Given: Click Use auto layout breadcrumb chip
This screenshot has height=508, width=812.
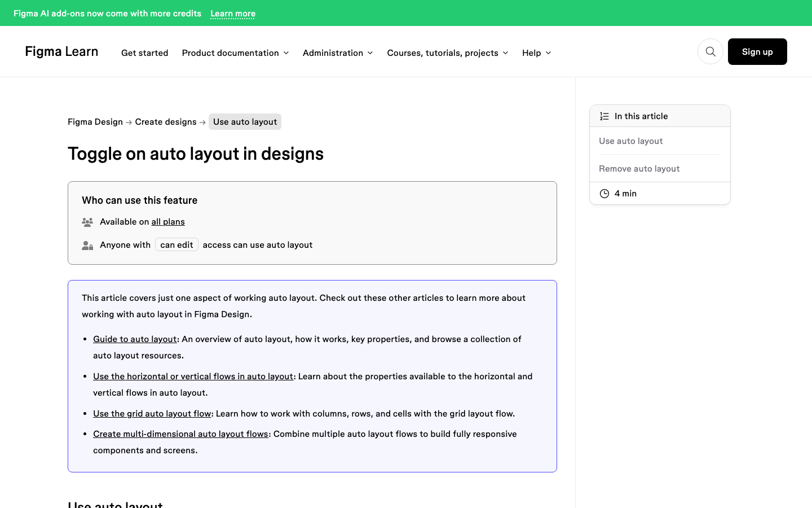Looking at the screenshot, I should (x=245, y=122).
